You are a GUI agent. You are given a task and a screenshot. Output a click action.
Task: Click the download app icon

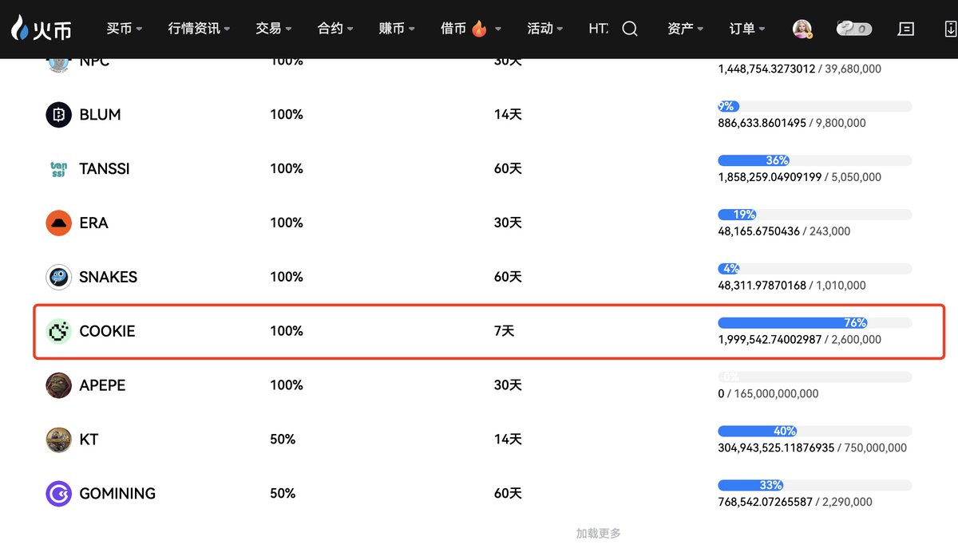(950, 29)
